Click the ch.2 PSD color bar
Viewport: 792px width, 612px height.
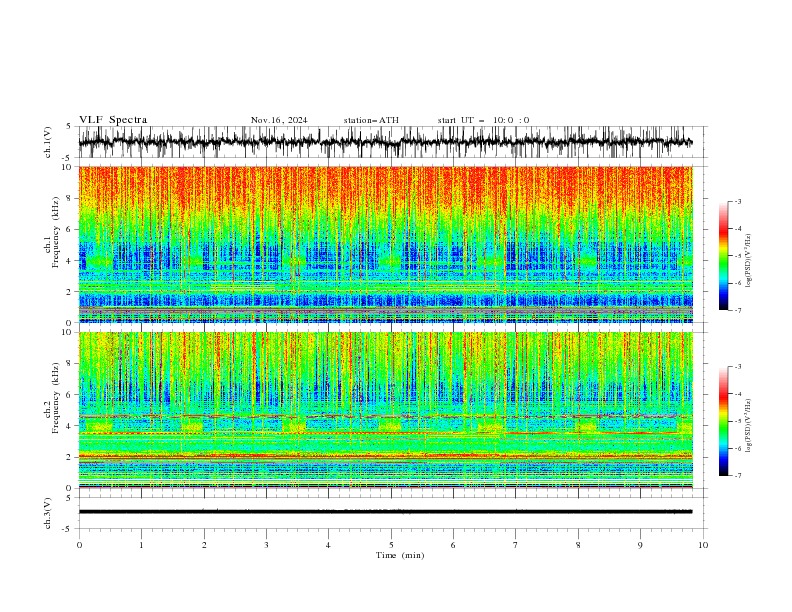[x=723, y=421]
